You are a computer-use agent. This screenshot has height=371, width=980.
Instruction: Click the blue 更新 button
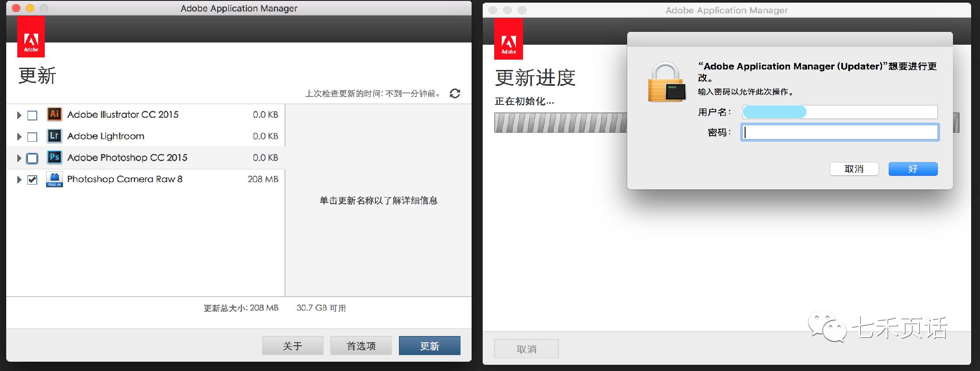click(429, 346)
